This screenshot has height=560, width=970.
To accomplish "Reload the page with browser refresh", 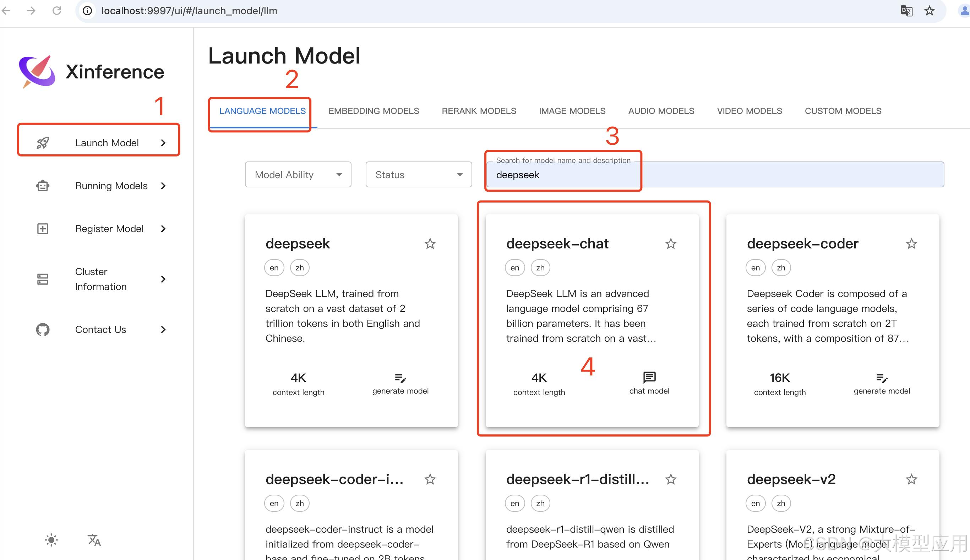I will [57, 11].
